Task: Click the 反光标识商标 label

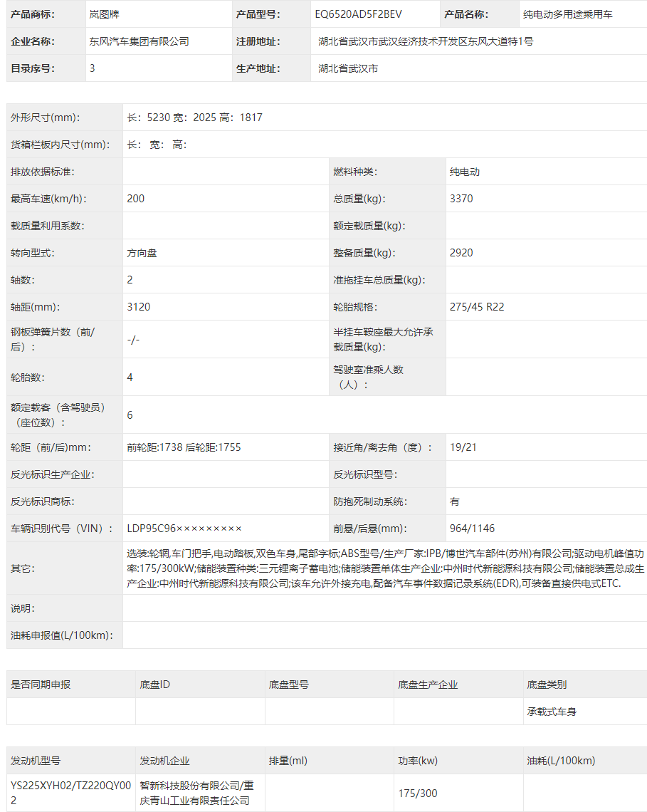Action: click(x=43, y=501)
